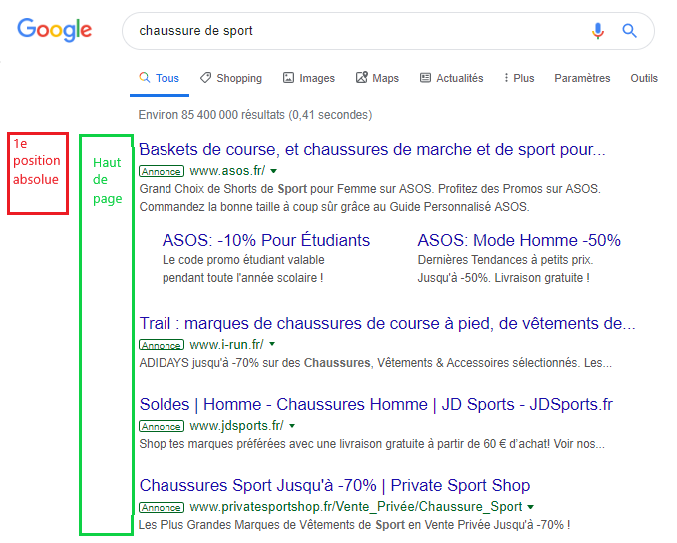Click the Images picture icon
The width and height of the screenshot is (677, 543).
click(x=288, y=78)
